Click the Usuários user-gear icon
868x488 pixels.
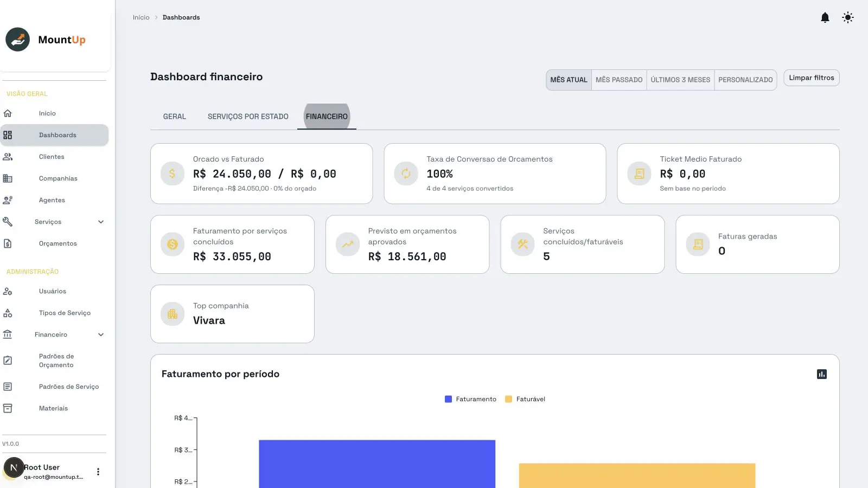point(8,291)
